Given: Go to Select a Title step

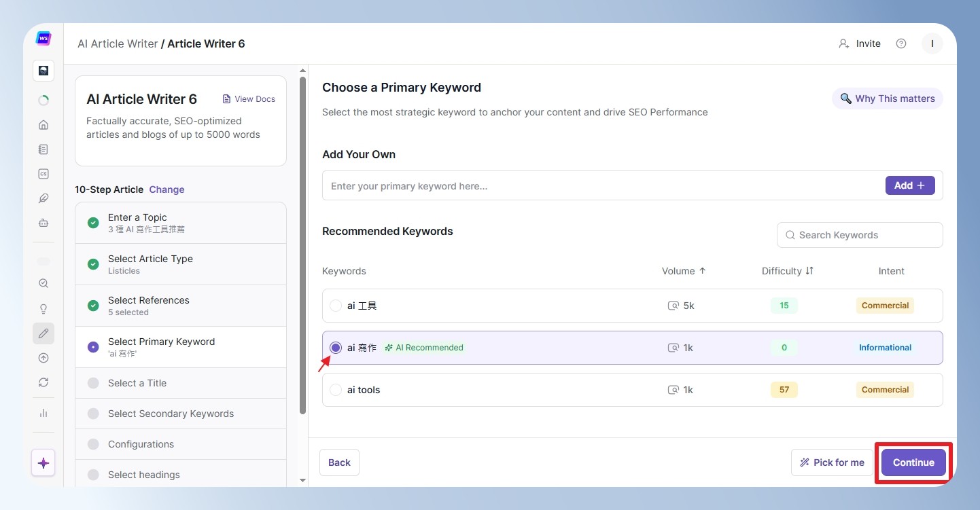Looking at the screenshot, I should pos(181,383).
